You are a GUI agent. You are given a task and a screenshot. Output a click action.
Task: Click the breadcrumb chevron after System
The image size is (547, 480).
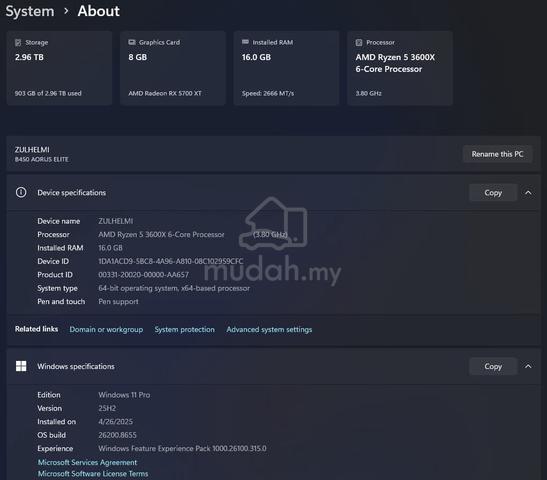coord(66,11)
